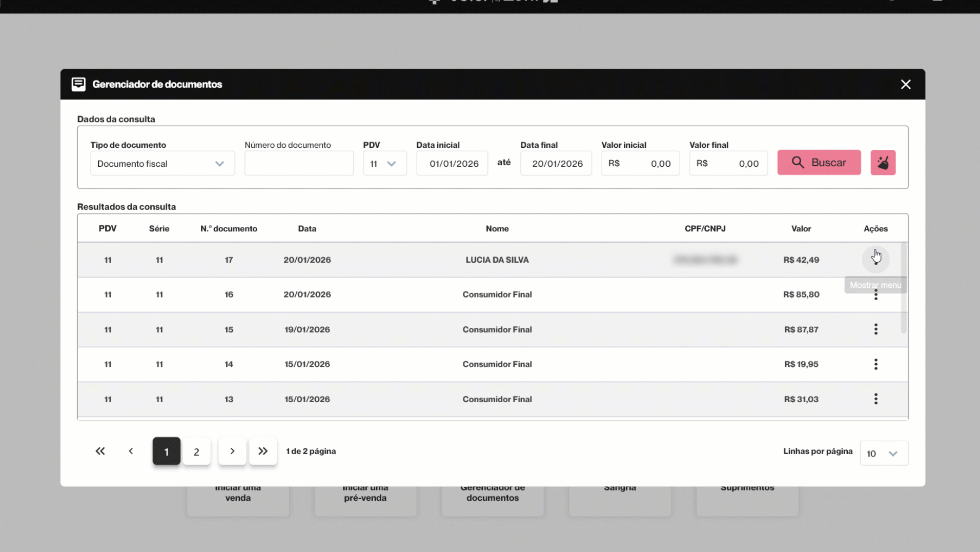Image resolution: width=980 pixels, height=552 pixels.
Task: Show actions menu for document 15
Action: coord(875,329)
